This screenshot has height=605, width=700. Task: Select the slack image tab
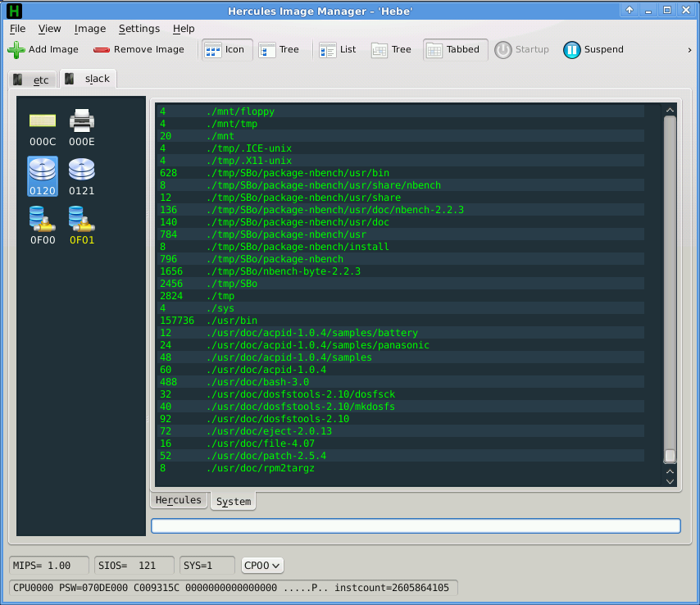[x=89, y=79]
